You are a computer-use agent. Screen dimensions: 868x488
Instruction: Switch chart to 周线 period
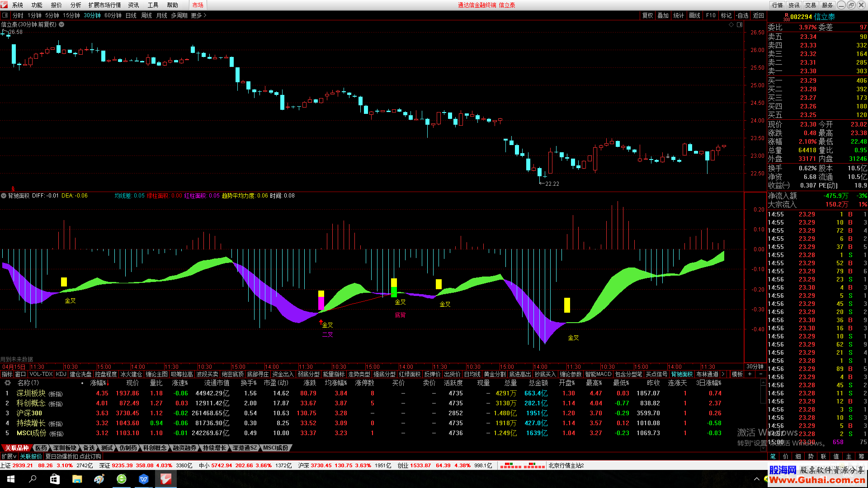pos(146,15)
